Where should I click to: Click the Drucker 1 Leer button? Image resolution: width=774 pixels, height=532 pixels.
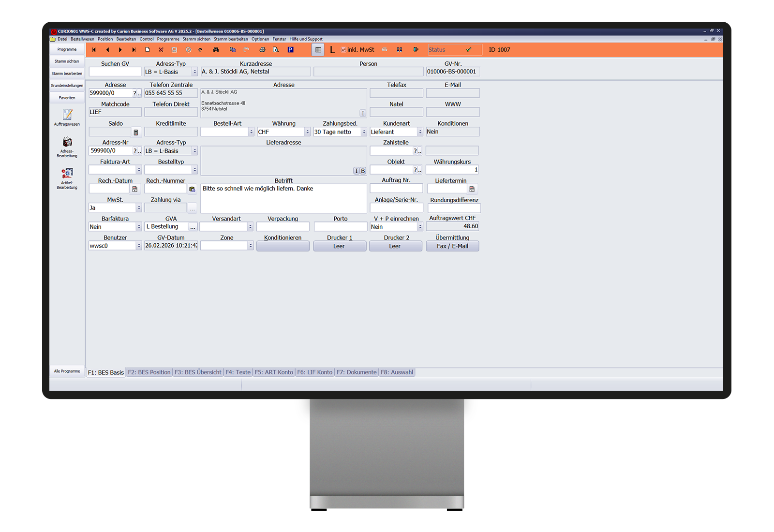(339, 246)
